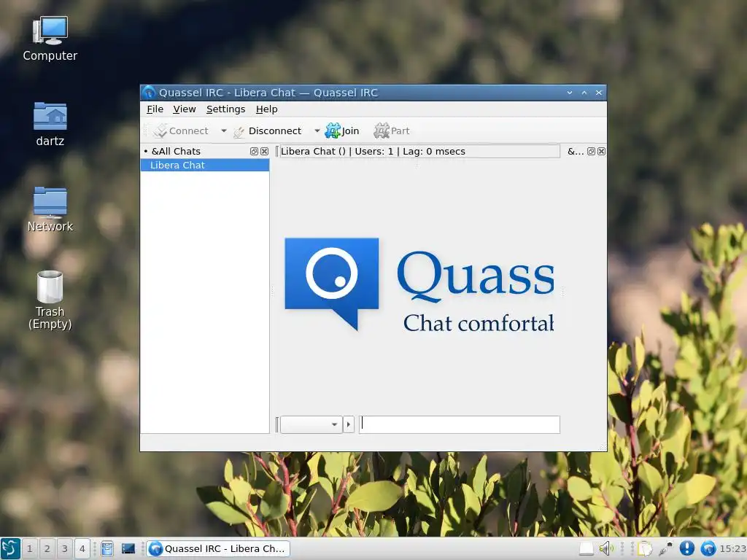The height and width of the screenshot is (560, 747).
Task: Open the dartz home folder icon
Action: point(50,124)
